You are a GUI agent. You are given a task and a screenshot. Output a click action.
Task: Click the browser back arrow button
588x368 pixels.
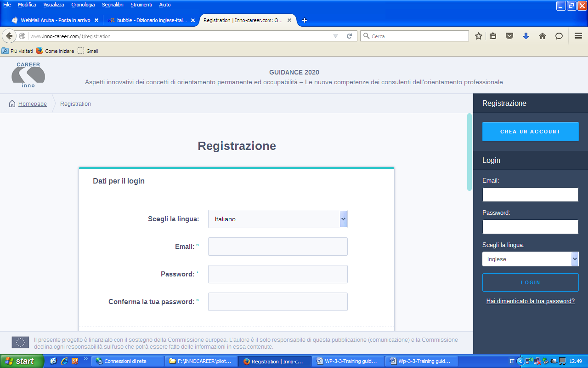[x=9, y=36]
